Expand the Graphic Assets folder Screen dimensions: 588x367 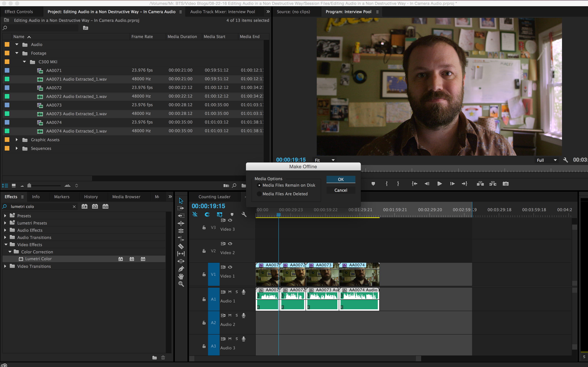point(16,140)
